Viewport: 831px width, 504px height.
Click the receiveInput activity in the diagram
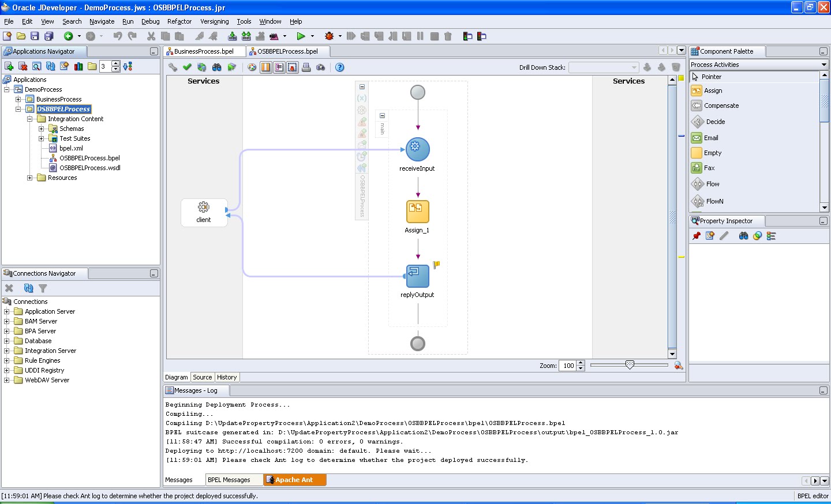click(417, 149)
